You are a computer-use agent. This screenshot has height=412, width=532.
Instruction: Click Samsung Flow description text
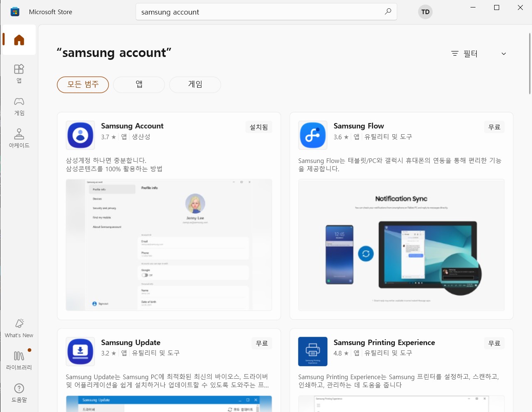coord(400,165)
